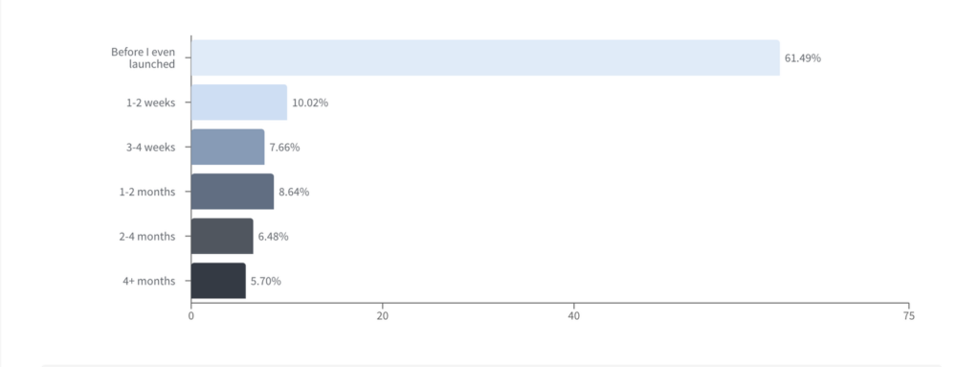Viewport: 980px width, 367px height.
Task: Click the 'Before I even launched' axis label
Action: pos(144,57)
